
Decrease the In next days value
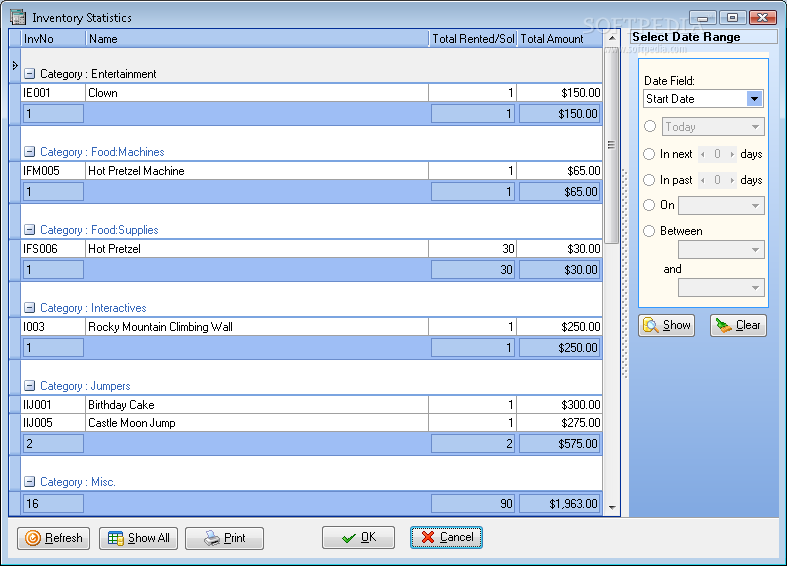[x=703, y=154]
